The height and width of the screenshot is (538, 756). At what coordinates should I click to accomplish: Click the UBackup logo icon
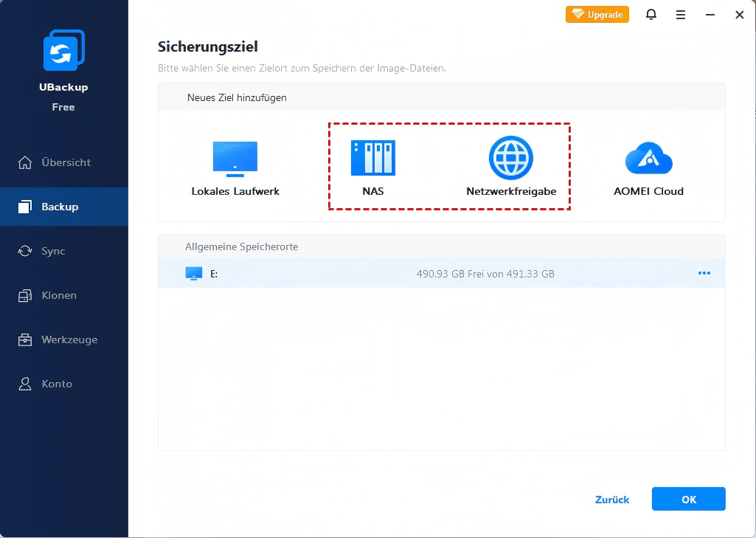[x=63, y=52]
